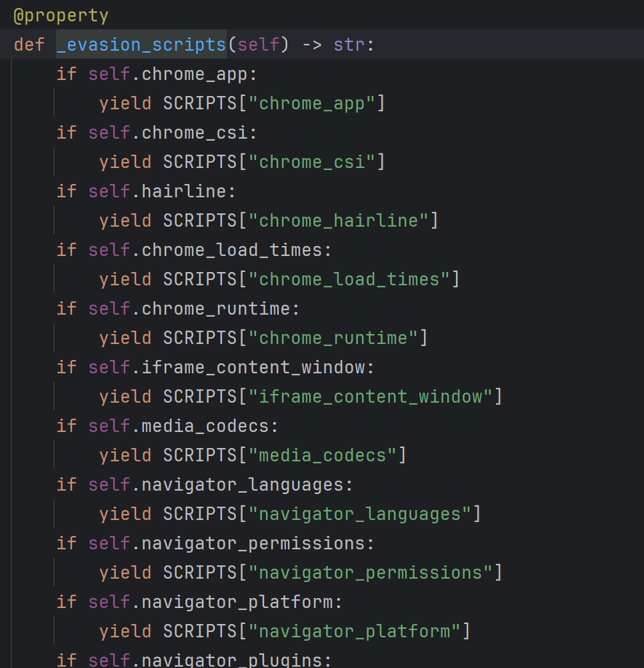
Task: Click SCRIPTS in the chrome_app yield line
Action: coord(200,103)
